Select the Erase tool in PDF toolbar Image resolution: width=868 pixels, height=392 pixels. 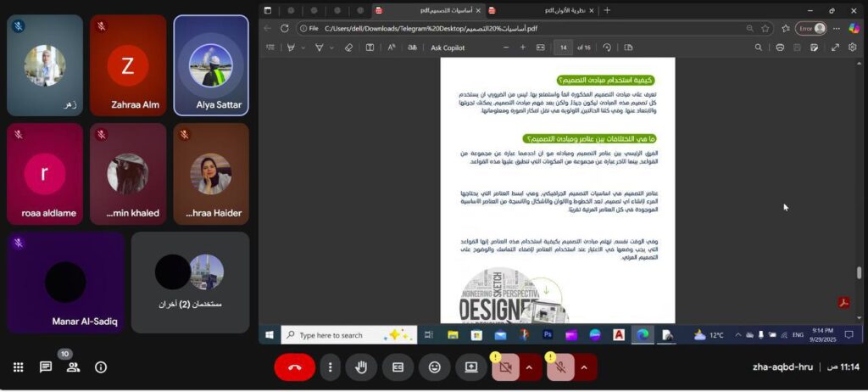point(348,48)
